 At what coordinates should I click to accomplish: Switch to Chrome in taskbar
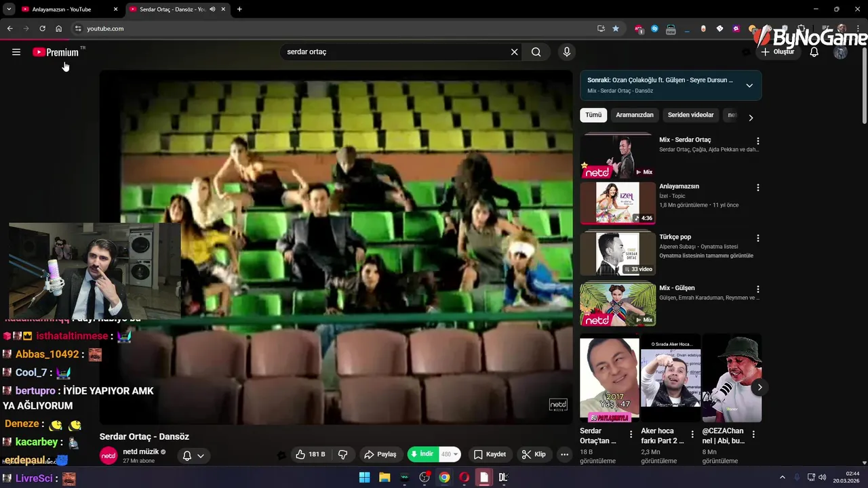444,477
